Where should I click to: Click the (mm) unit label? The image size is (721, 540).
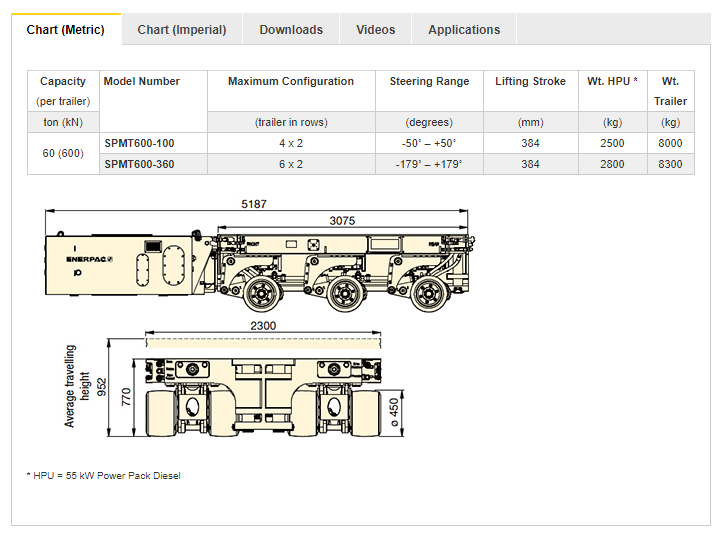pyautogui.click(x=530, y=122)
